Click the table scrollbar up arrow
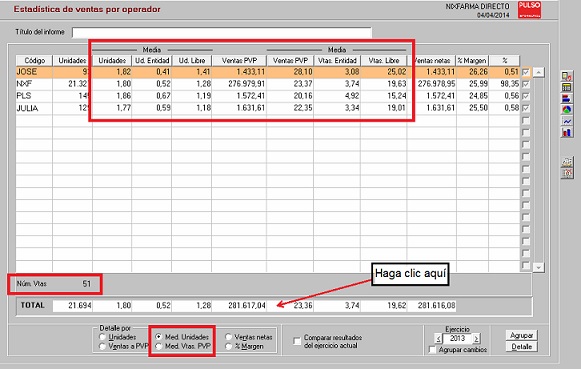The image size is (581, 369). (538, 72)
